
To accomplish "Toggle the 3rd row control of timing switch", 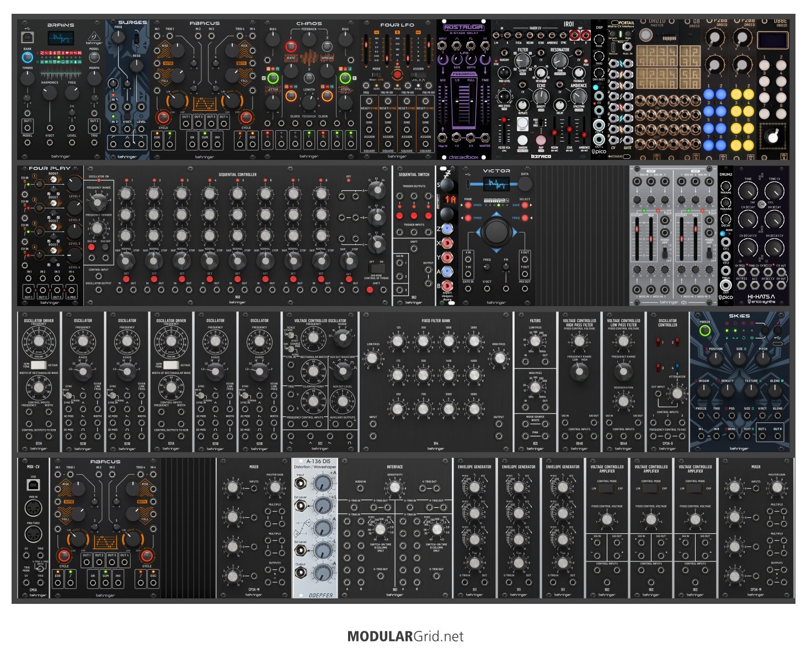I will click(x=376, y=269).
